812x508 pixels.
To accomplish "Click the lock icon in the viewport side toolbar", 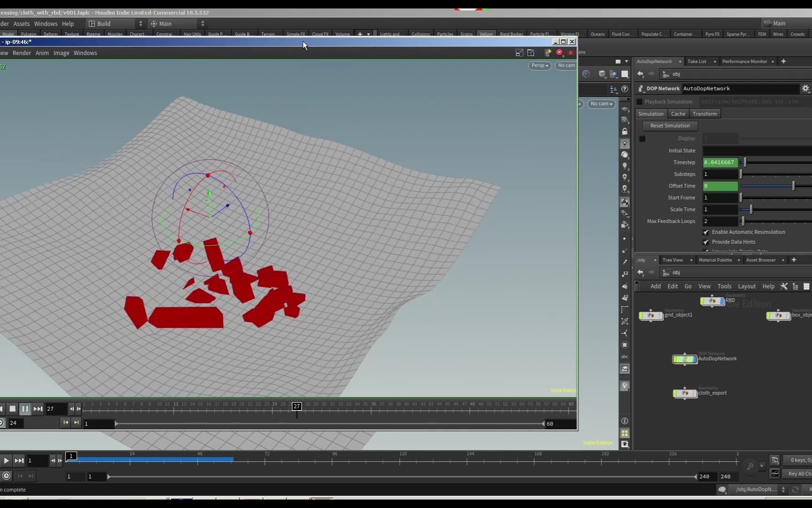I will pyautogui.click(x=625, y=131).
